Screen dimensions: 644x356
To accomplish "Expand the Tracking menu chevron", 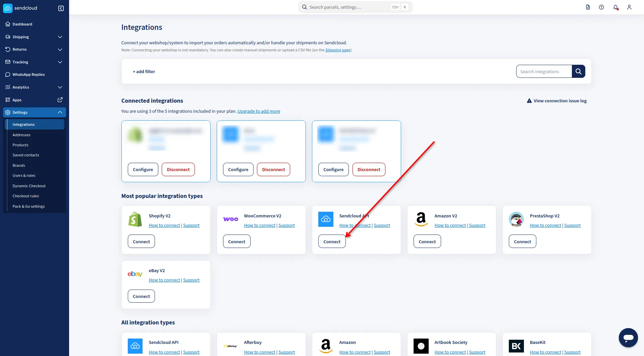I will [60, 62].
